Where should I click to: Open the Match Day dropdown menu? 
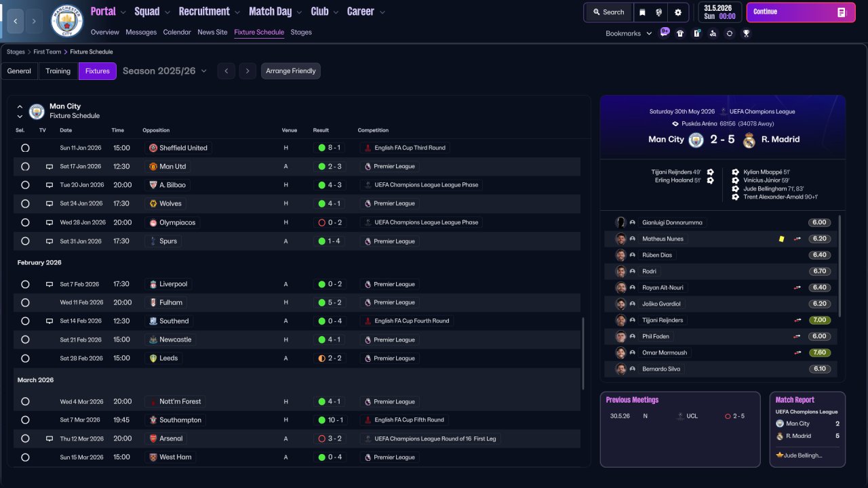275,12
